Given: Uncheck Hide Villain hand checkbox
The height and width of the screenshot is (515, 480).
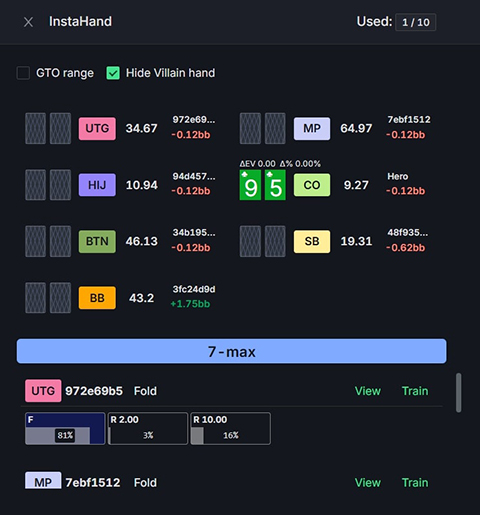Looking at the screenshot, I should [113, 73].
